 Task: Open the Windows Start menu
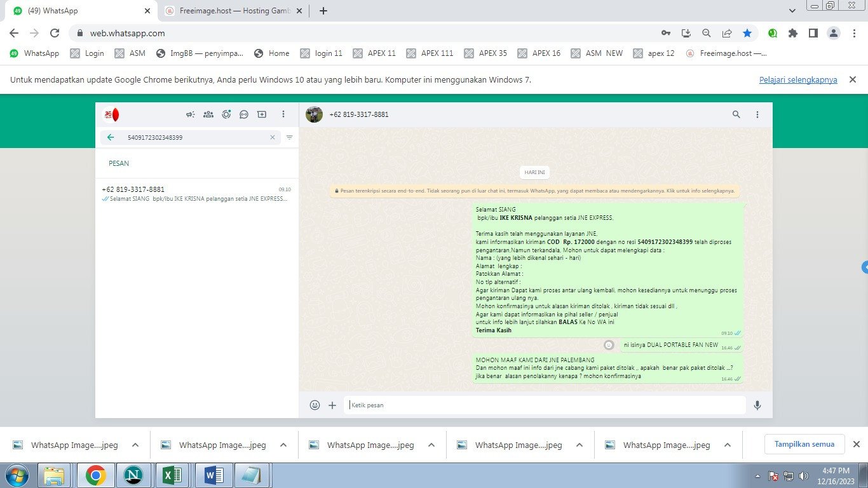point(16,475)
